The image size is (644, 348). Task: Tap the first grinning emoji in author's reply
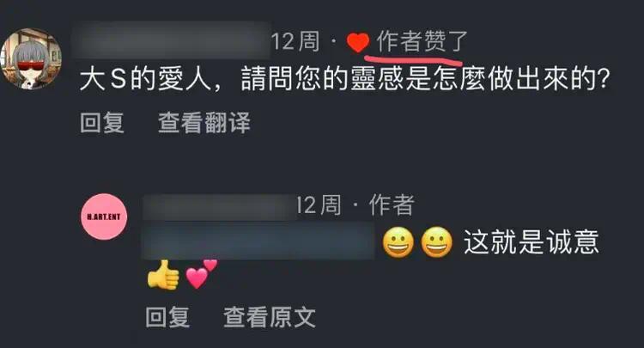coord(398,242)
